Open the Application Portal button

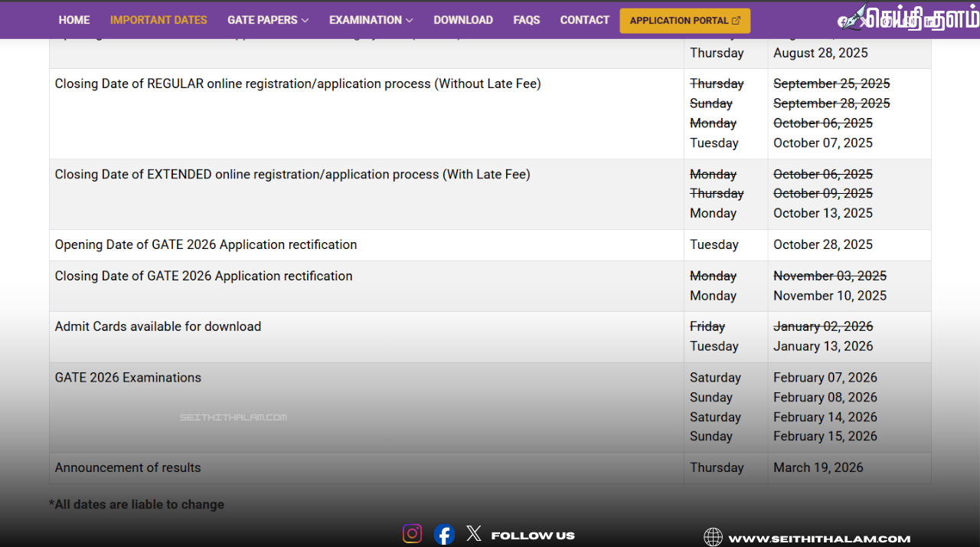(684, 21)
